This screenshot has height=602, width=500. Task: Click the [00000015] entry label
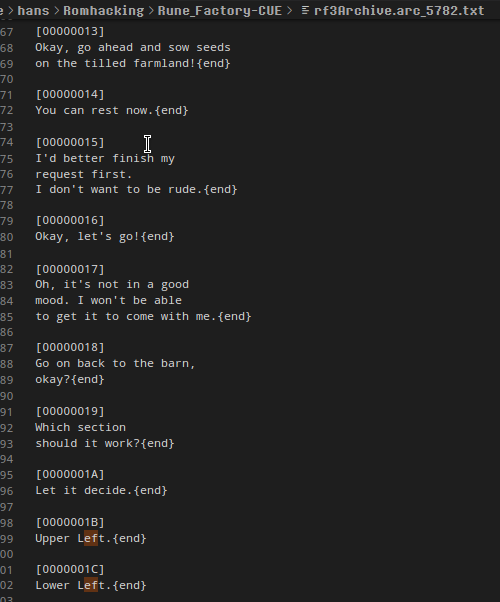(x=70, y=142)
